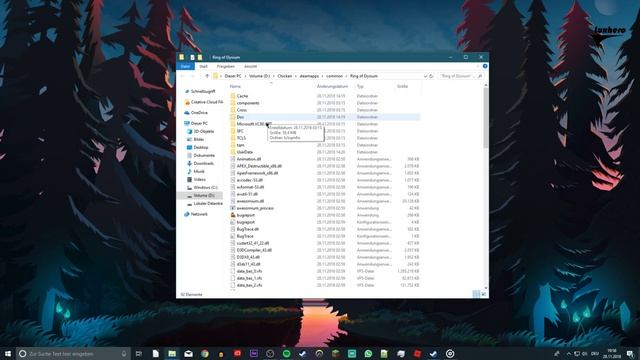Image resolution: width=640 pixels, height=360 pixels.
Task: Click the awesomium_process application icon
Action: [x=233, y=208]
